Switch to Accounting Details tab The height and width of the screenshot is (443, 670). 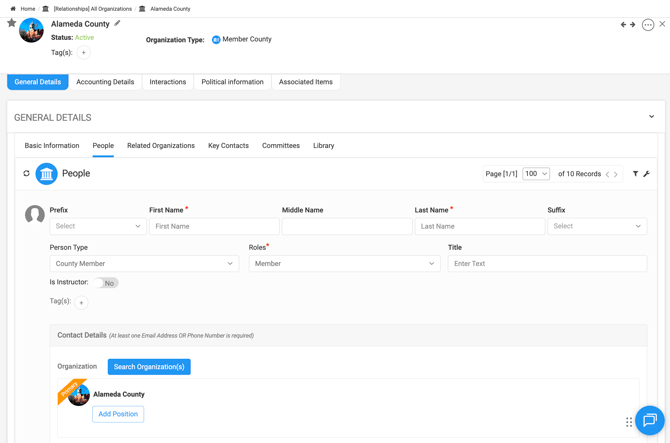[x=105, y=82]
